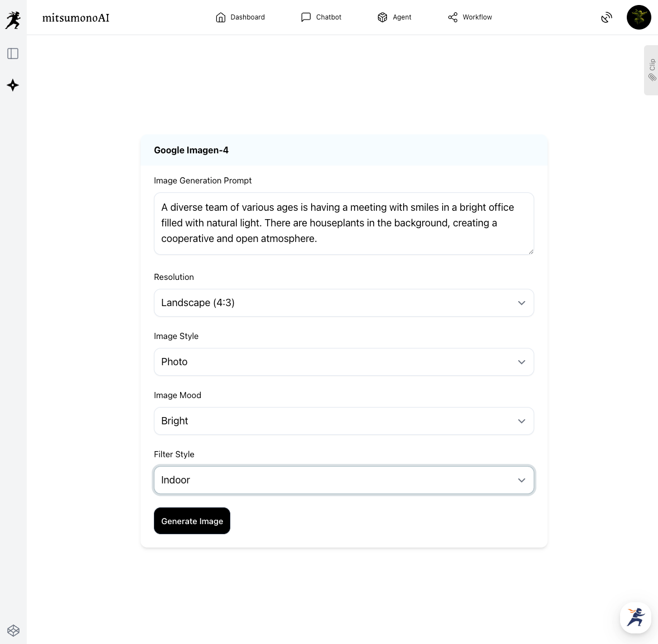
Task: Click the sparkle star sidebar icon
Action: pos(13,85)
